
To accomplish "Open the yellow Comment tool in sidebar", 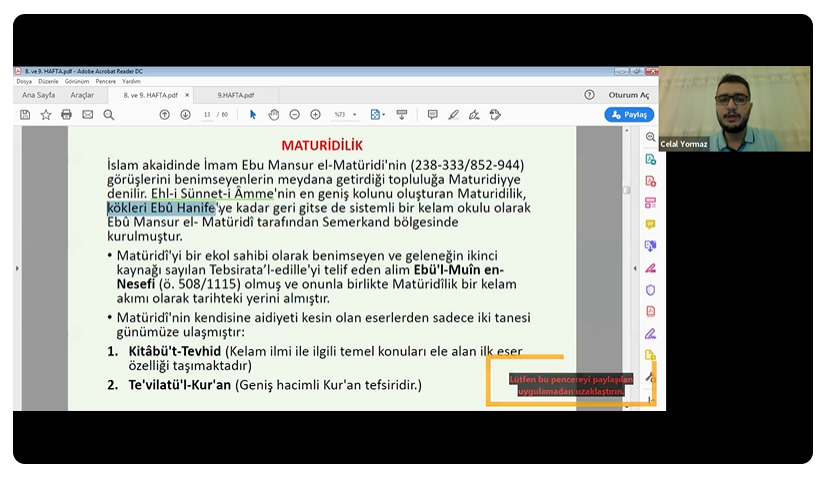I will click(650, 225).
